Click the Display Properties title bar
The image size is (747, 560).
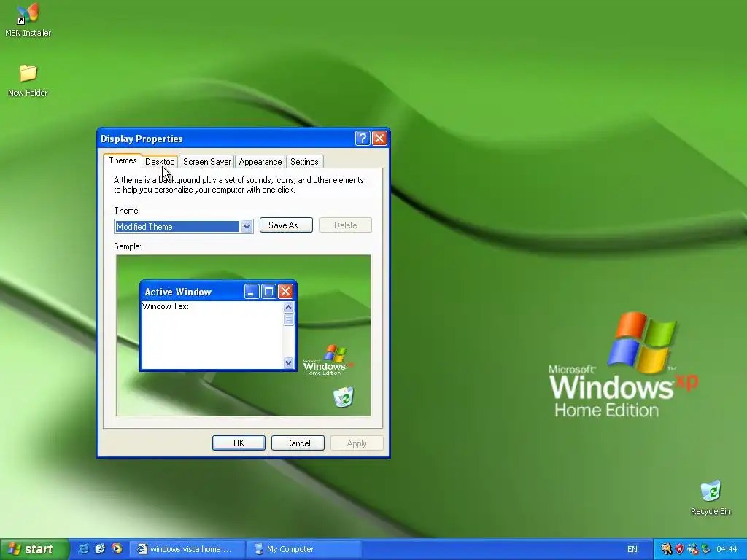point(226,138)
